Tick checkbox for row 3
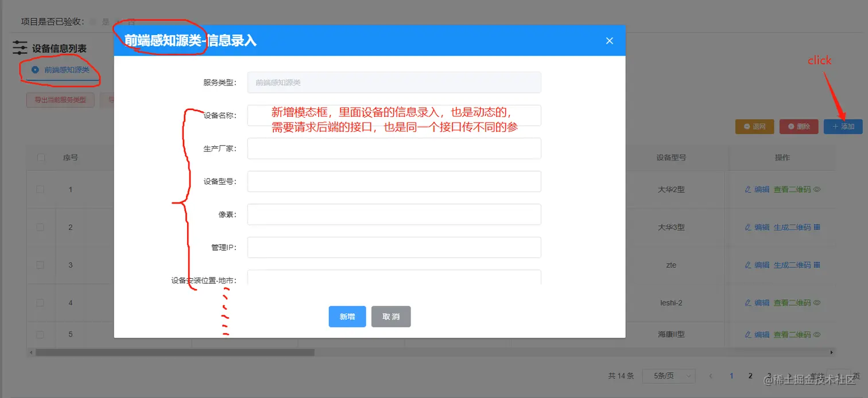Image resolution: width=868 pixels, height=398 pixels. point(41,265)
